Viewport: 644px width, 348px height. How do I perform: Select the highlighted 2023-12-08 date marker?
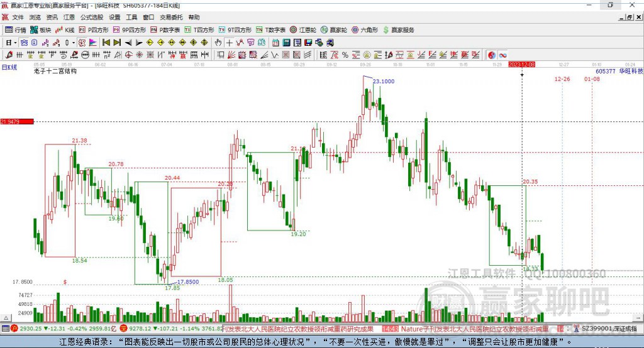click(521, 65)
